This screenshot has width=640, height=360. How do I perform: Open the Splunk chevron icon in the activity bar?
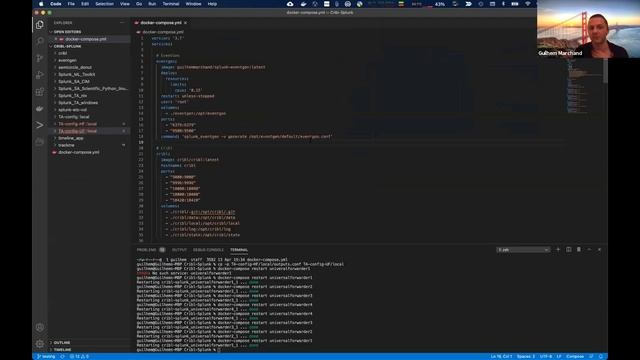coord(40,125)
